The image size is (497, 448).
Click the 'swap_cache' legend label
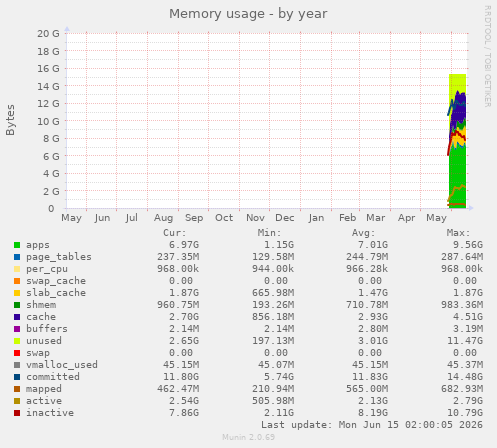[x=56, y=281]
